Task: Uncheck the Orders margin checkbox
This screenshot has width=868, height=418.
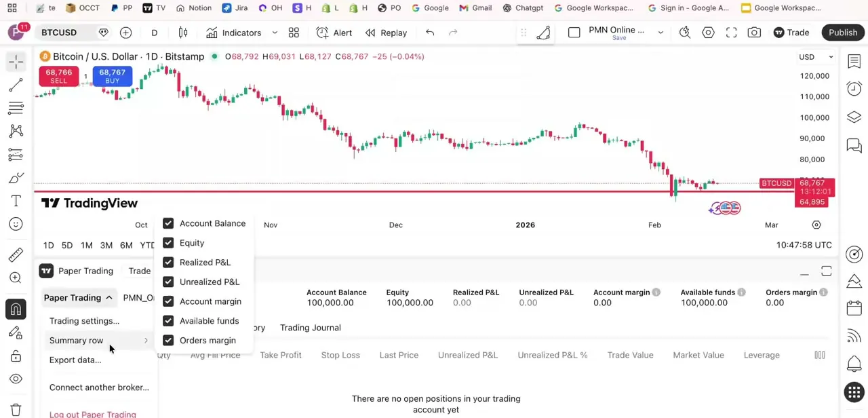Action: point(168,341)
